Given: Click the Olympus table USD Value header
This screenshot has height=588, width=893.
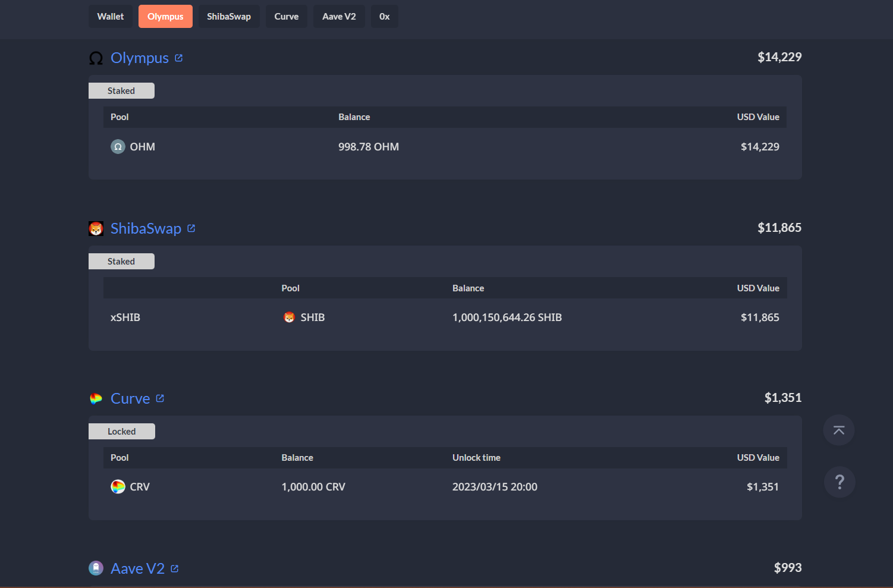Looking at the screenshot, I should [758, 117].
